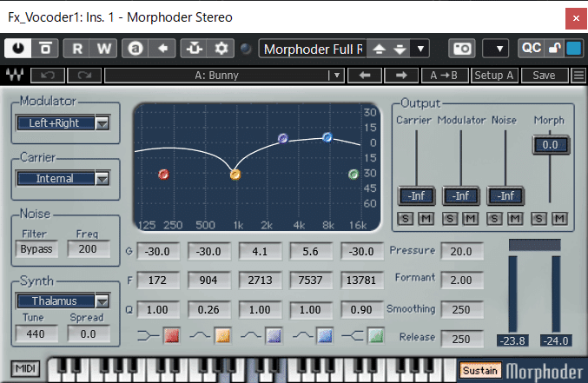The height and width of the screenshot is (383, 588).
Task: Select the green EQ band marker
Action: pos(353,175)
